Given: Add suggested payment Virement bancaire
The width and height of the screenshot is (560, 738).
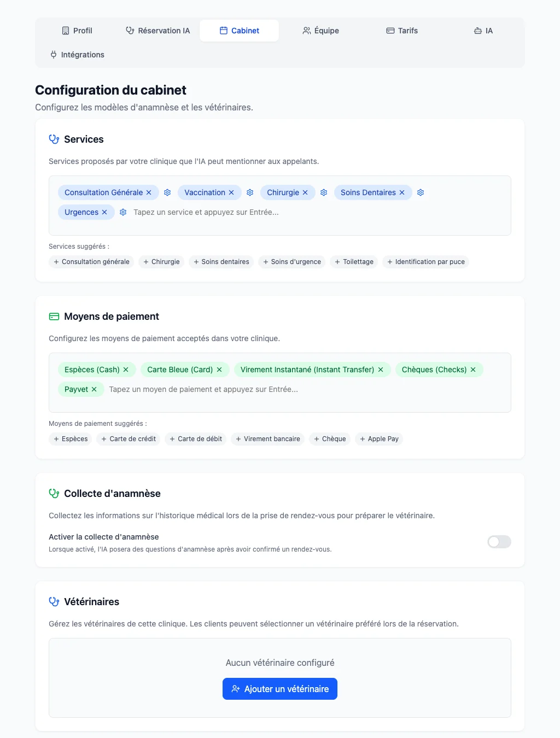Looking at the screenshot, I should [267, 439].
